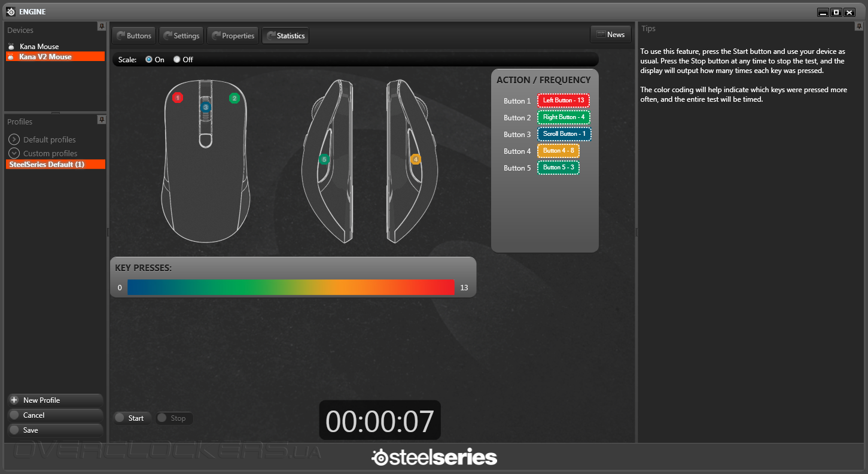Expand Default profiles
868x474 pixels.
14,139
